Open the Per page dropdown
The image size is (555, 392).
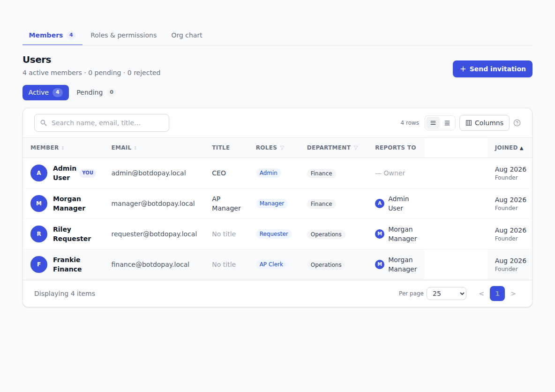pyautogui.click(x=446, y=294)
